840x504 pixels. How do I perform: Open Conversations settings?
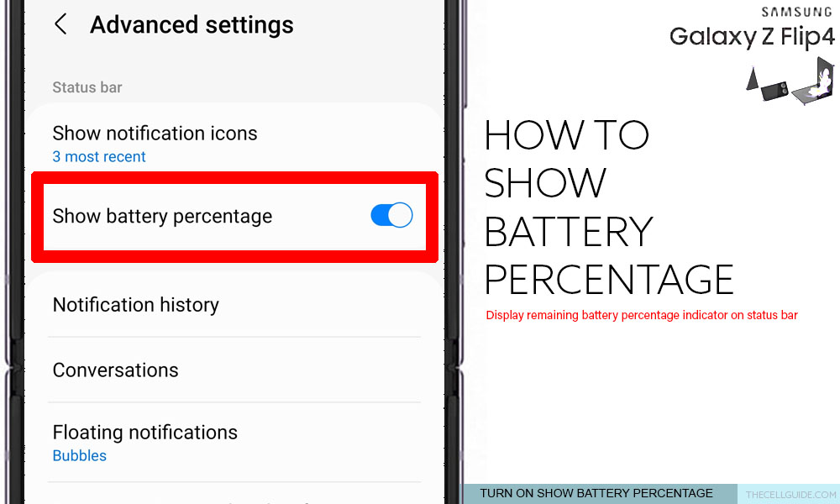point(234,370)
